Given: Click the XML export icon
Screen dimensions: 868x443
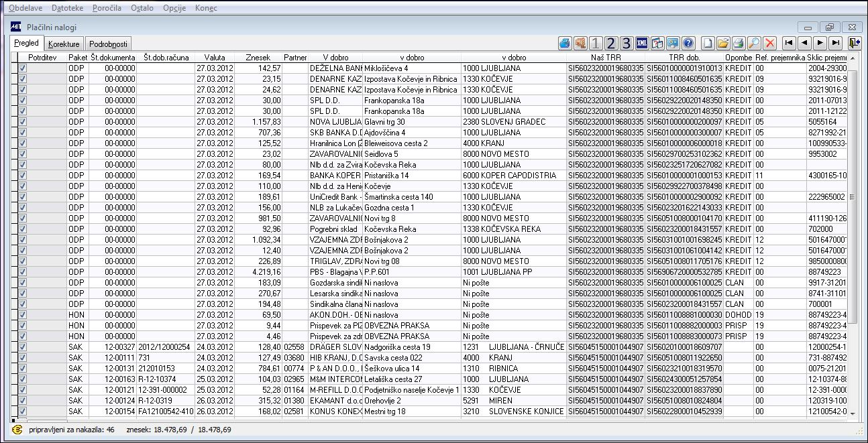Looking at the screenshot, I should 642,43.
